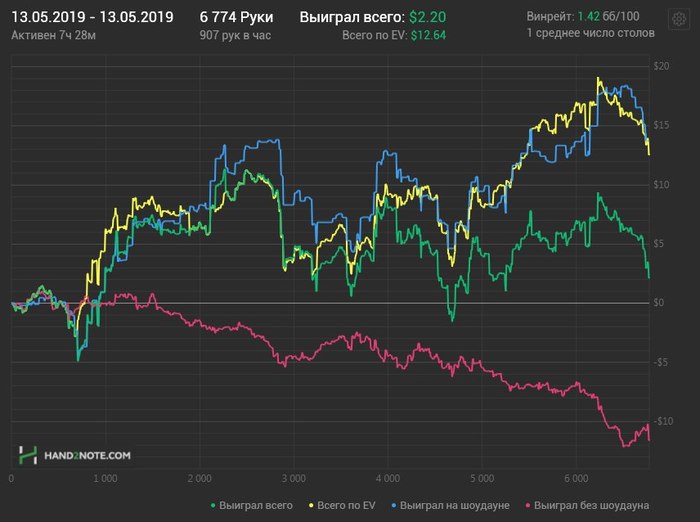Click the 'Всего по EV:' header label
This screenshot has width=700, height=522.
[x=375, y=35]
